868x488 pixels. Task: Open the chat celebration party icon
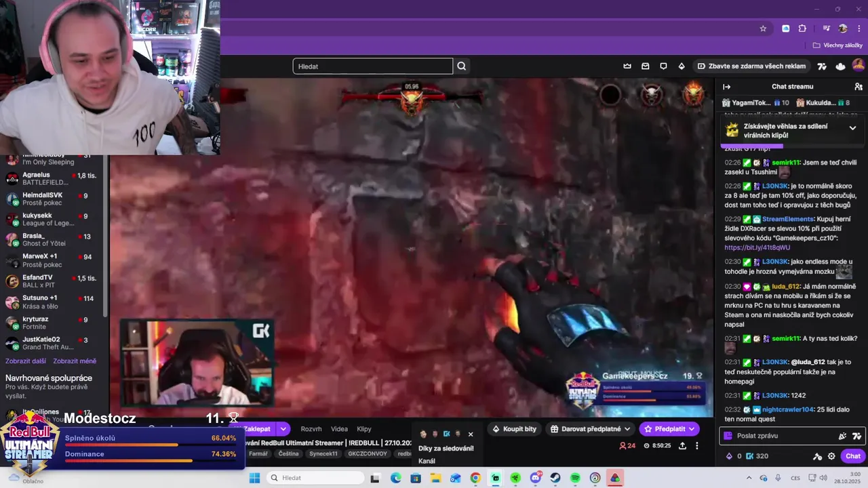pyautogui.click(x=842, y=436)
